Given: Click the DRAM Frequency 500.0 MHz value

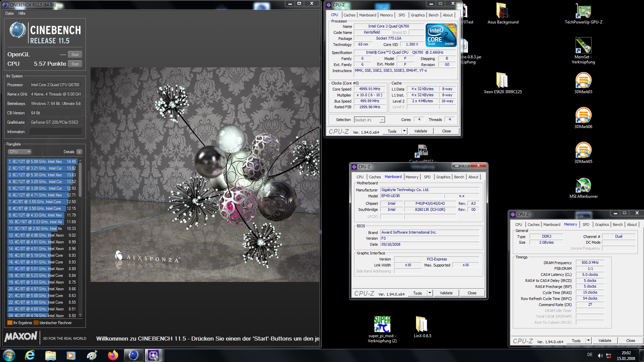Looking at the screenshot, I should 590,263.
